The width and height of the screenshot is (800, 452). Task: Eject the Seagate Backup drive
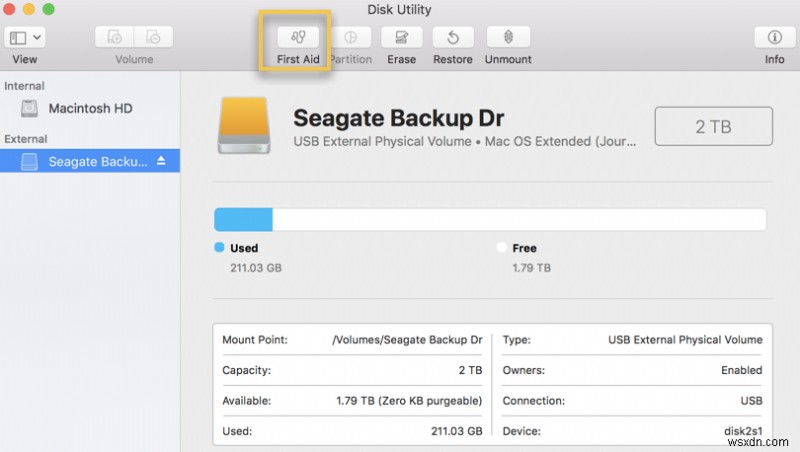click(161, 161)
